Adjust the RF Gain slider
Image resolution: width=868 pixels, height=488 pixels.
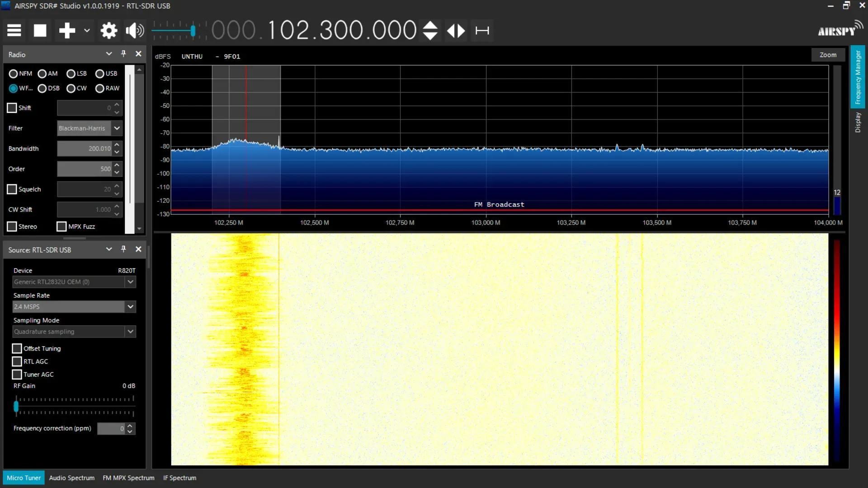[17, 406]
